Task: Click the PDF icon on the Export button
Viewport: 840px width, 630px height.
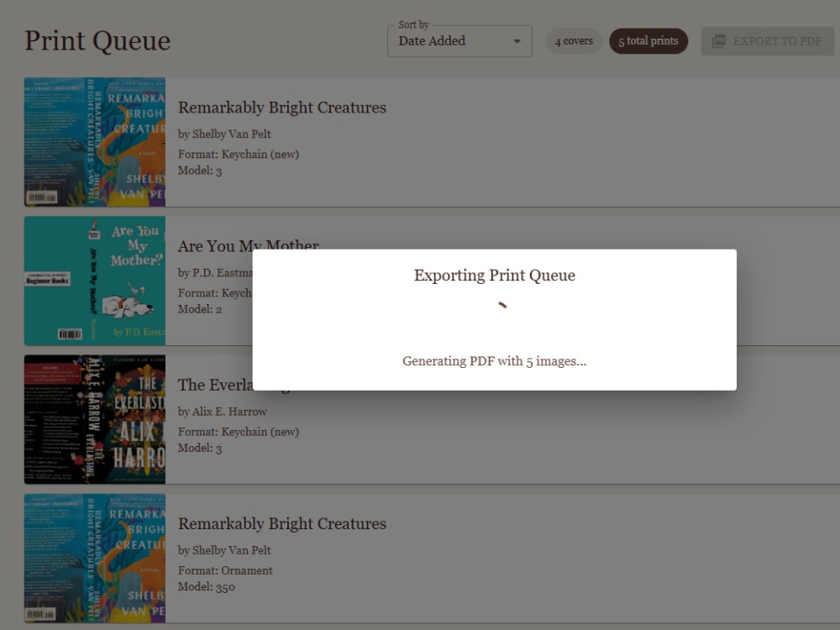Action: pyautogui.click(x=718, y=41)
